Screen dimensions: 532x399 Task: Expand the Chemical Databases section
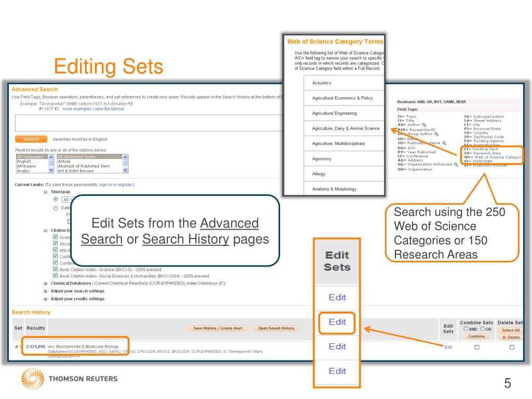pos(46,284)
